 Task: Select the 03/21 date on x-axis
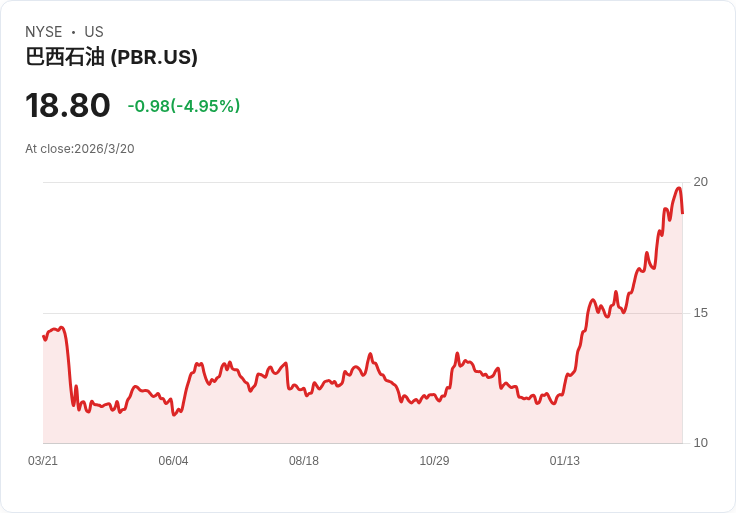tap(43, 461)
